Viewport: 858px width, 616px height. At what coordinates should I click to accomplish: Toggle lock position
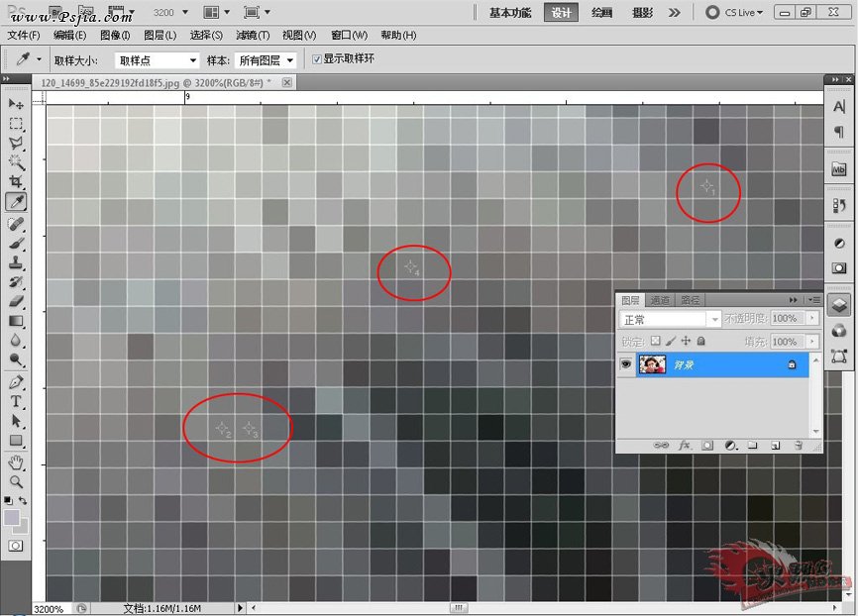tap(686, 341)
